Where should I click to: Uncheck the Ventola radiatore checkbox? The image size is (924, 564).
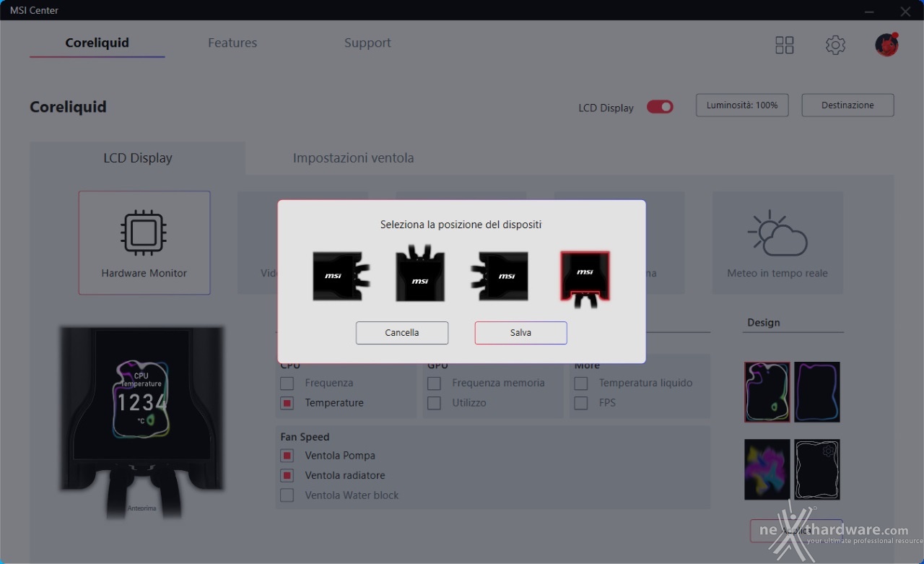tap(287, 475)
